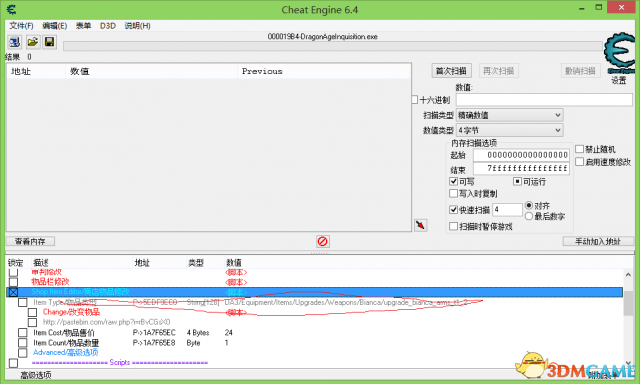
Task: Open the 说明(H) menu
Action: point(138,26)
